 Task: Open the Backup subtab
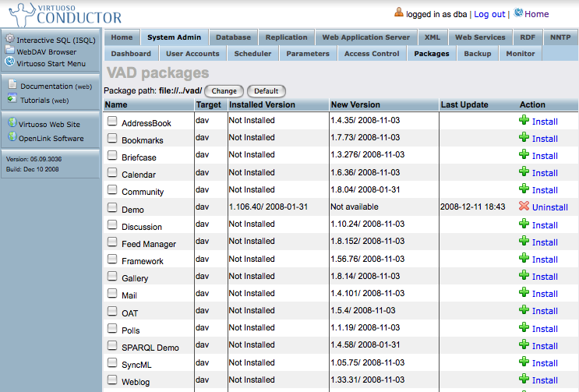[x=478, y=54]
